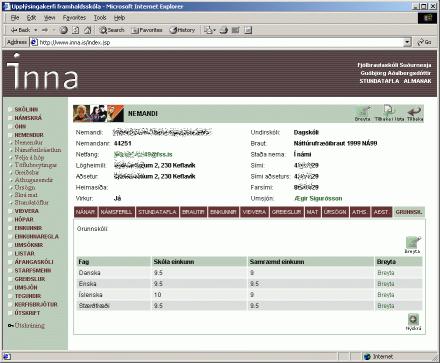
Task: Select the GRUNNSK. tab
Action: (408, 212)
